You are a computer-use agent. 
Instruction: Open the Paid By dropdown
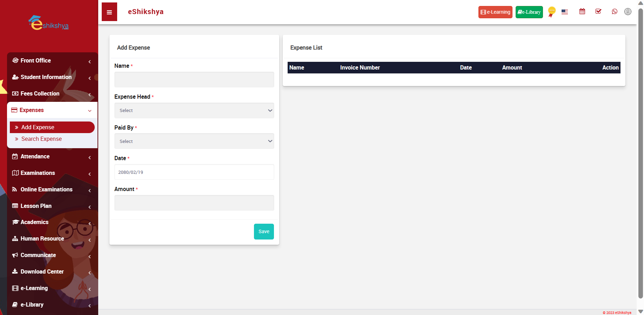point(194,141)
